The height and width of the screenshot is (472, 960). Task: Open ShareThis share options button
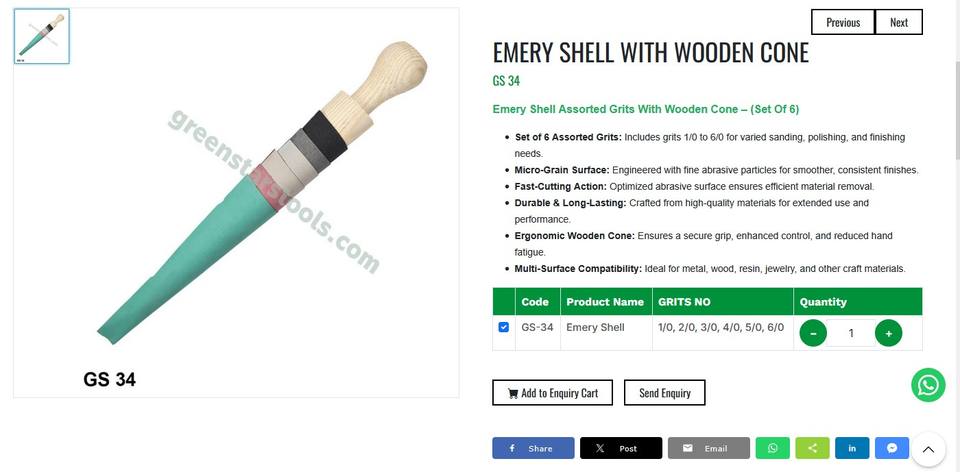coord(812,448)
